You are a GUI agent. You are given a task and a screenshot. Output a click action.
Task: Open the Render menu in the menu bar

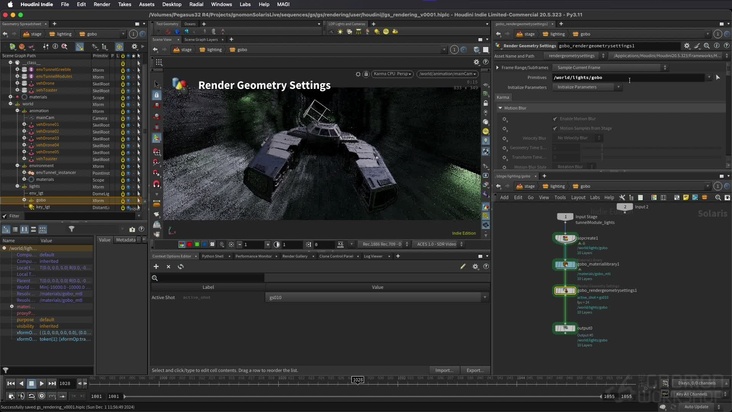101,4
